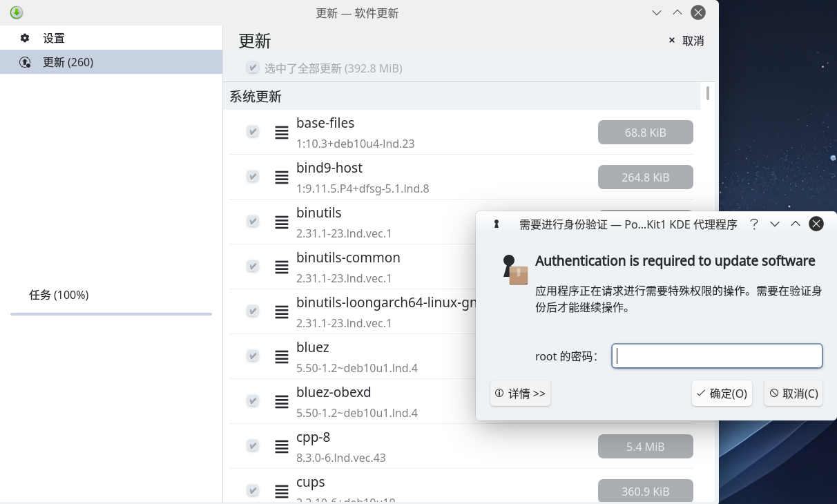Image resolution: width=837 pixels, height=504 pixels.
Task: Click the keyhole icon in the dialog title bar
Action: pyautogui.click(x=496, y=224)
